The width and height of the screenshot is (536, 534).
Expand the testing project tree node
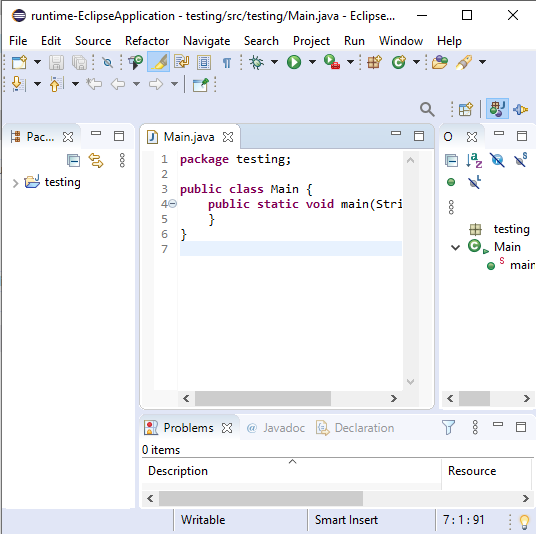click(x=15, y=183)
